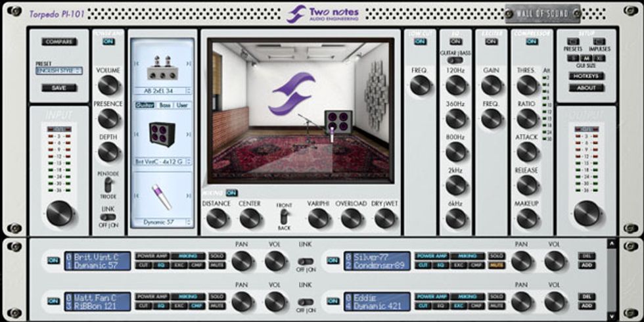The height and width of the screenshot is (322, 644).
Task: Select next power amp model arrow
Action: tap(188, 64)
